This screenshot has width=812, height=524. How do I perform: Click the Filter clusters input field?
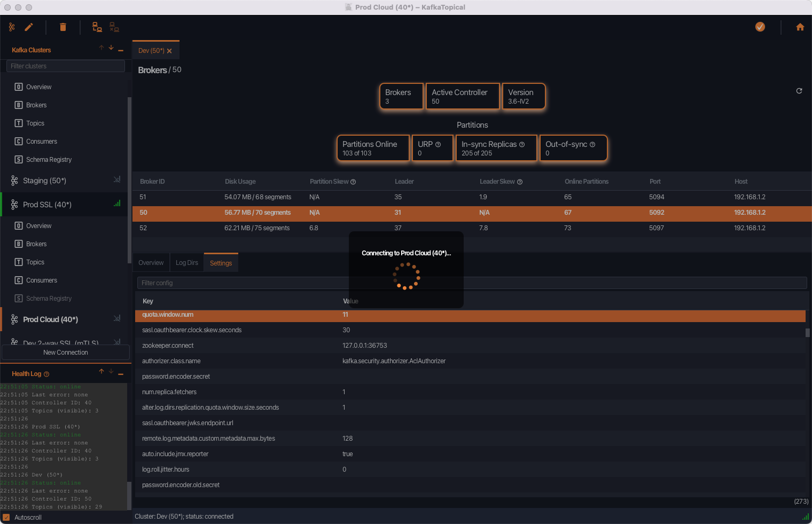coord(66,66)
